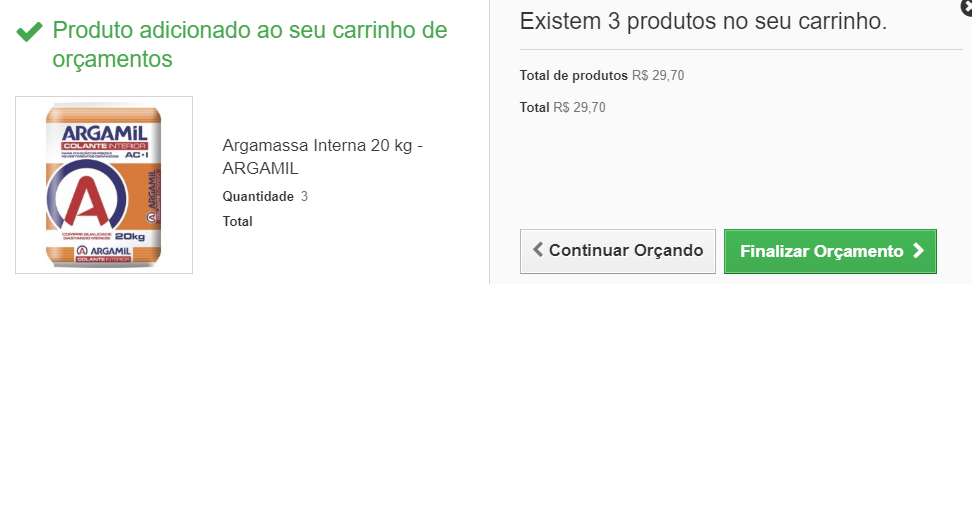Click the 'Existem 3 produtos no seu carrinho' heading
The width and height of the screenshot is (972, 524).
tap(703, 21)
